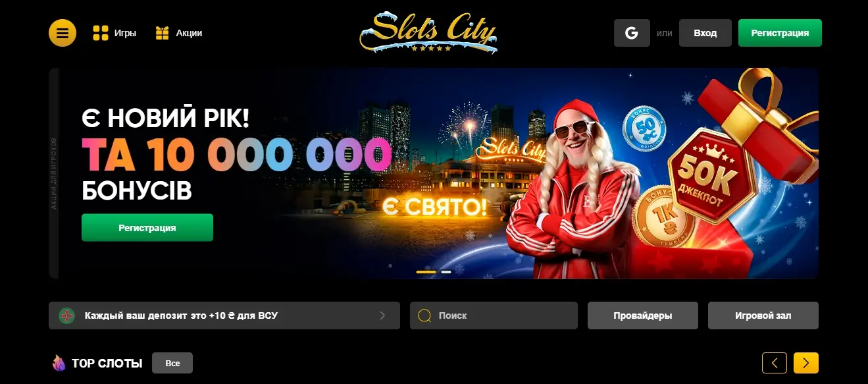Image resolution: width=868 pixels, height=384 pixels.
Task: Go to previous slots with the left arrow
Action: point(775,363)
